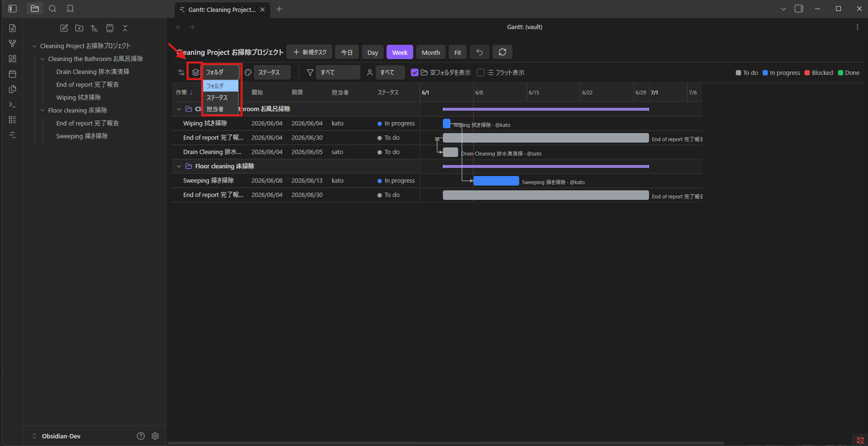
Task: Open the assignee filter すべて dropdown
Action: 390,72
